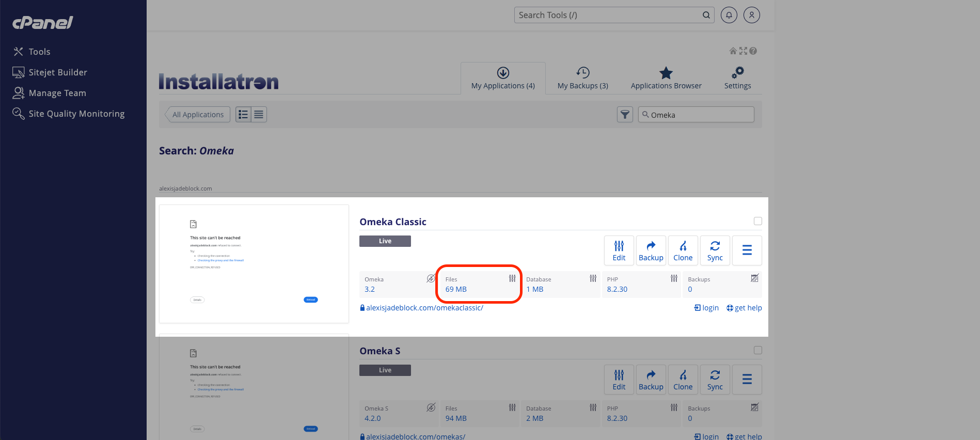Open the Omeka Classic hamburger menu

point(747,250)
